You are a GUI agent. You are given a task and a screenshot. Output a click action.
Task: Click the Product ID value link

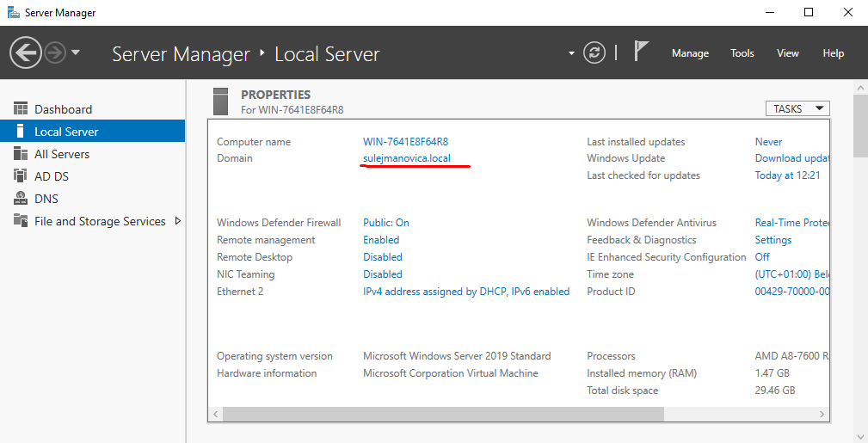[791, 292]
